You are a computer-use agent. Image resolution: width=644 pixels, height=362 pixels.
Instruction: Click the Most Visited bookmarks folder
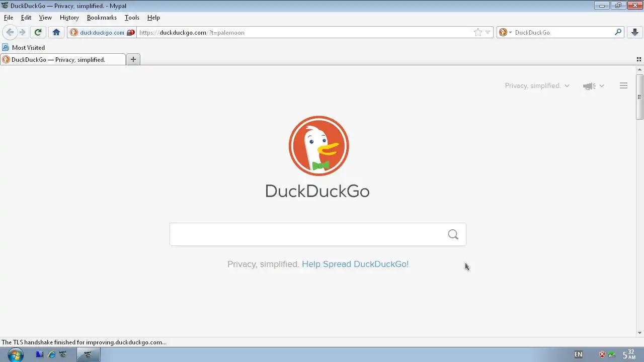[24, 47]
